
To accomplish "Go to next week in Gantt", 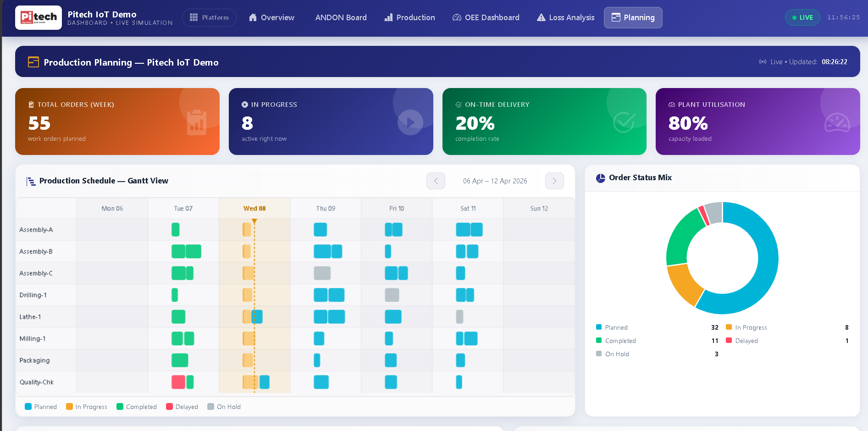I will click(x=554, y=181).
